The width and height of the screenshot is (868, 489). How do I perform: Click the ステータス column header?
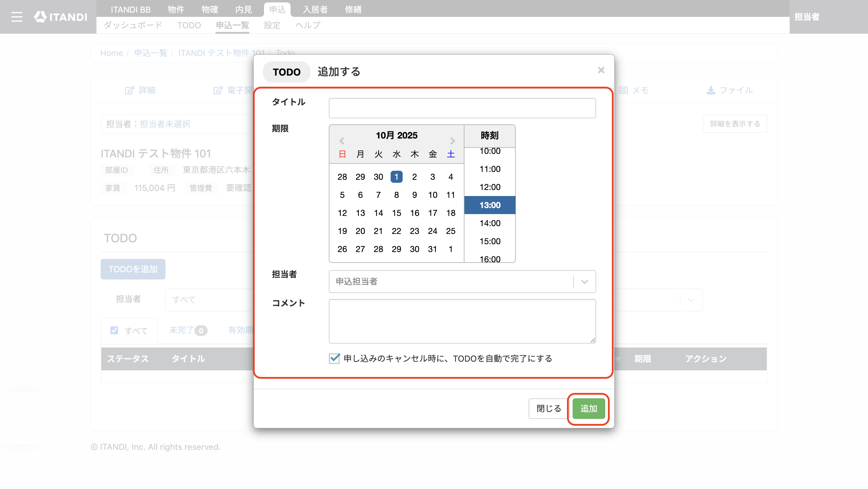pos(128,359)
